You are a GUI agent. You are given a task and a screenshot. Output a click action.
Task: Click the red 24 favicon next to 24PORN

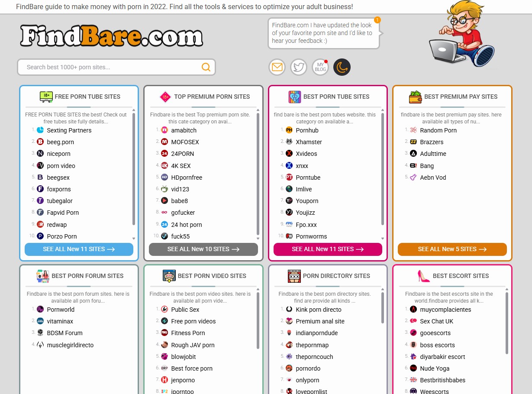pos(164,154)
